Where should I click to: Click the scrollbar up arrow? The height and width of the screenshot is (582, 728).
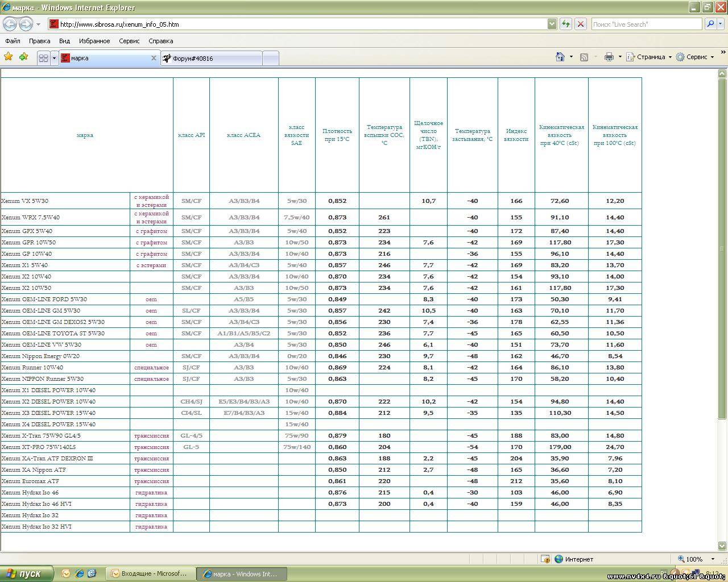pyautogui.click(x=722, y=73)
